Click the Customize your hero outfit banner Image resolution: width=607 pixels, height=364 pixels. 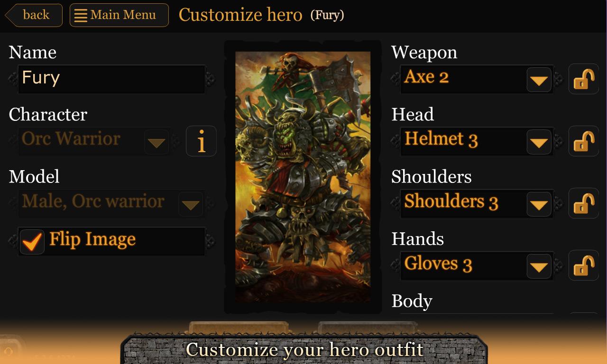coord(304,350)
